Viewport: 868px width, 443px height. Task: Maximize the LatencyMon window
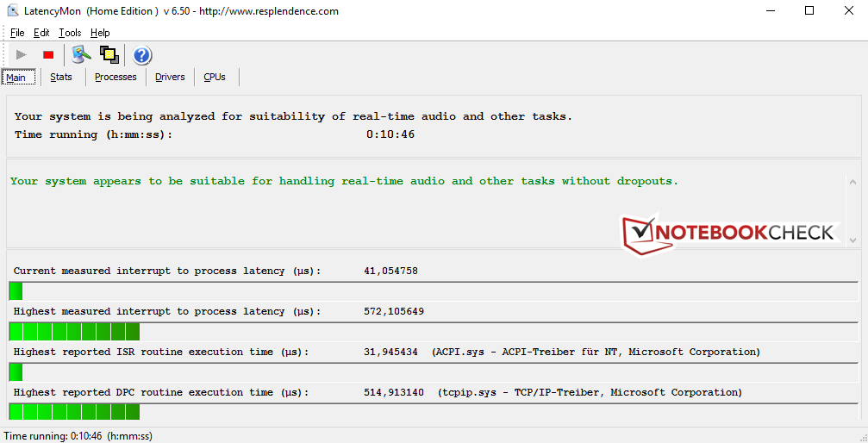pos(809,10)
